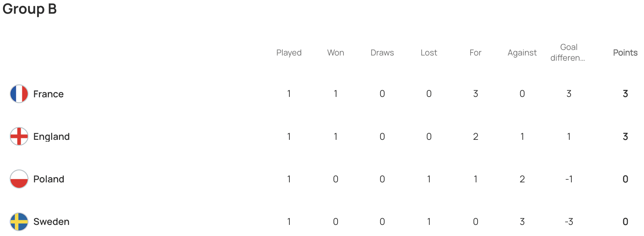Click Sweden's goal difference value -3
The height and width of the screenshot is (236, 644).
(x=569, y=222)
